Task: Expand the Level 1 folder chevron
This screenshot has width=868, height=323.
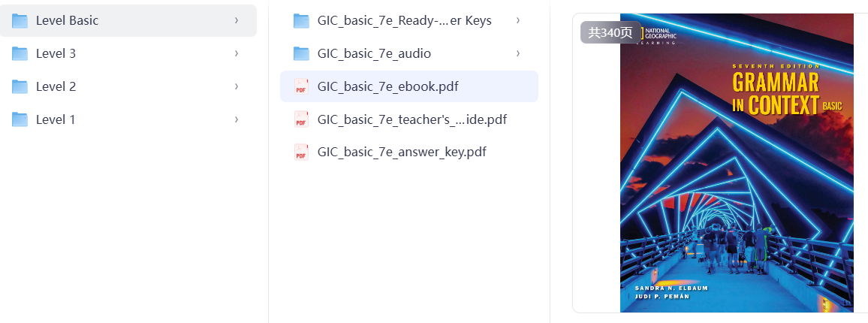Action: point(236,119)
